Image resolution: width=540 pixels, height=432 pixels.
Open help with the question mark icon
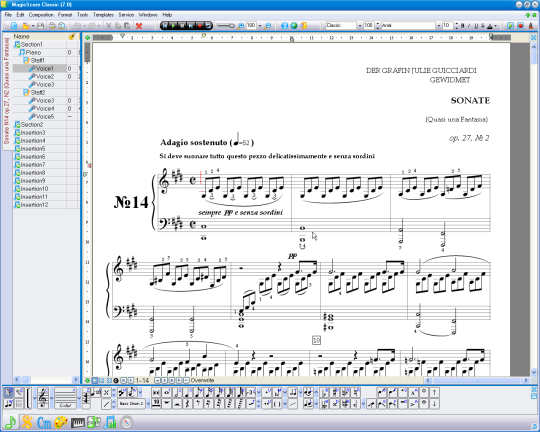click(x=284, y=25)
